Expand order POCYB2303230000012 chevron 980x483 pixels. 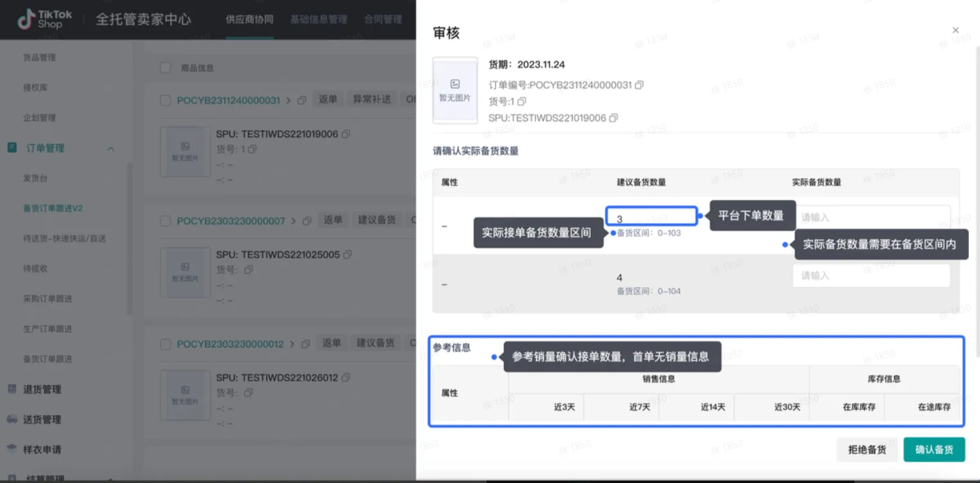point(292,344)
